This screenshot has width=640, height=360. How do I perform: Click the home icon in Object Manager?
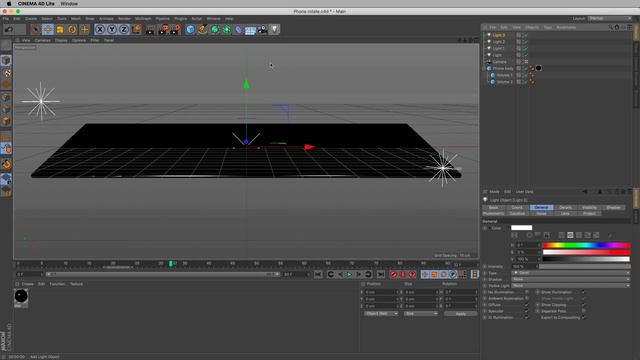[617, 27]
